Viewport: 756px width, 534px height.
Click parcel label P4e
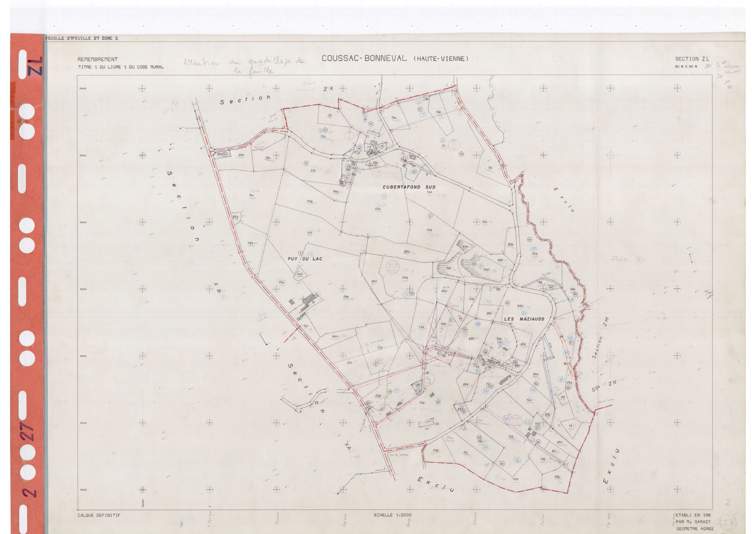pos(345,297)
